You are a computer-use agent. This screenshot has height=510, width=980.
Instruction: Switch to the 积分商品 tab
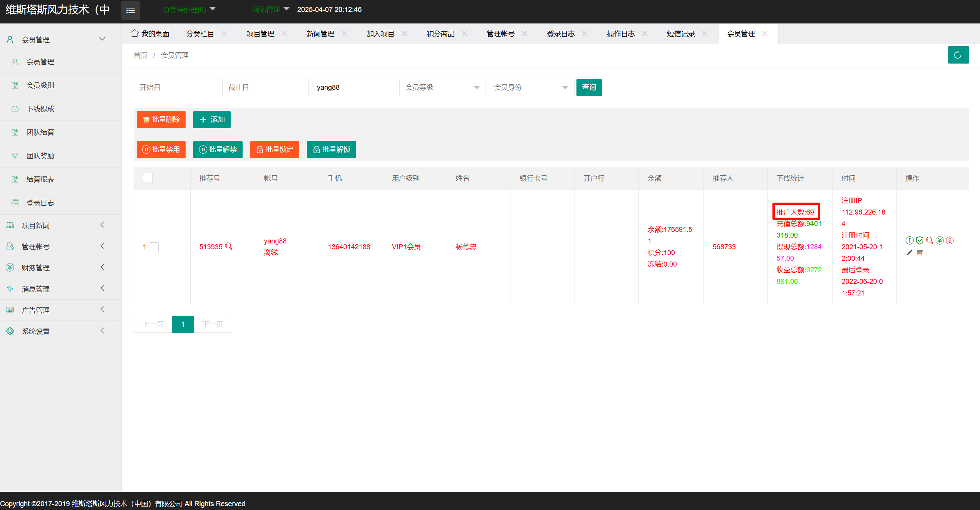click(x=441, y=34)
